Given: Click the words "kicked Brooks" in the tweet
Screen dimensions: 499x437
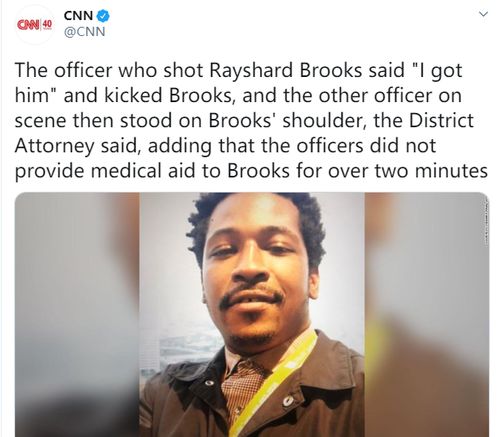Looking at the screenshot, I should [x=165, y=95].
